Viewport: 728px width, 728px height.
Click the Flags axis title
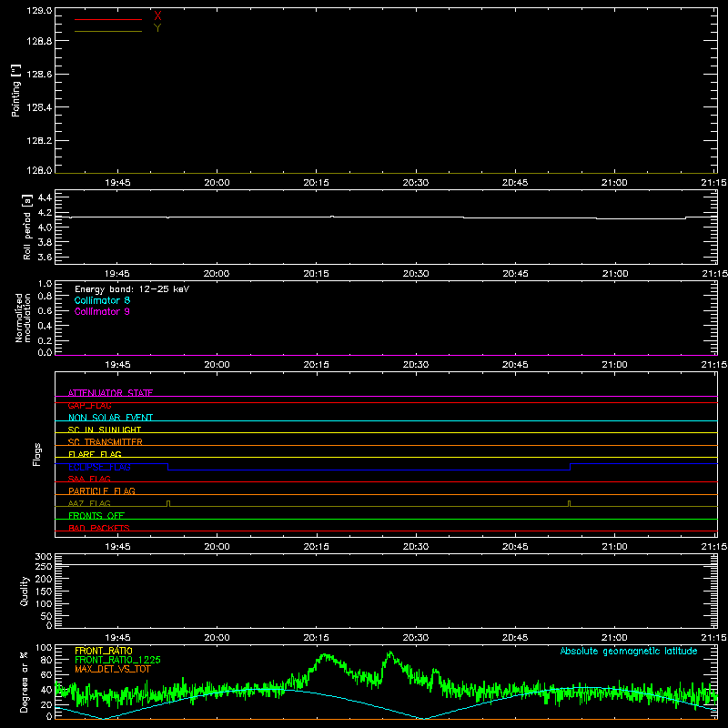[37, 454]
